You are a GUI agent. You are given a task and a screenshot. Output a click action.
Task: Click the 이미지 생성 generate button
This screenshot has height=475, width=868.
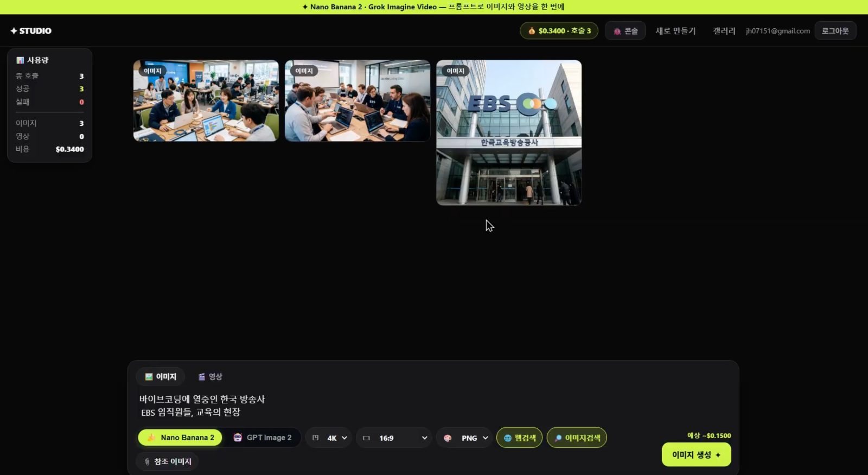click(696, 455)
